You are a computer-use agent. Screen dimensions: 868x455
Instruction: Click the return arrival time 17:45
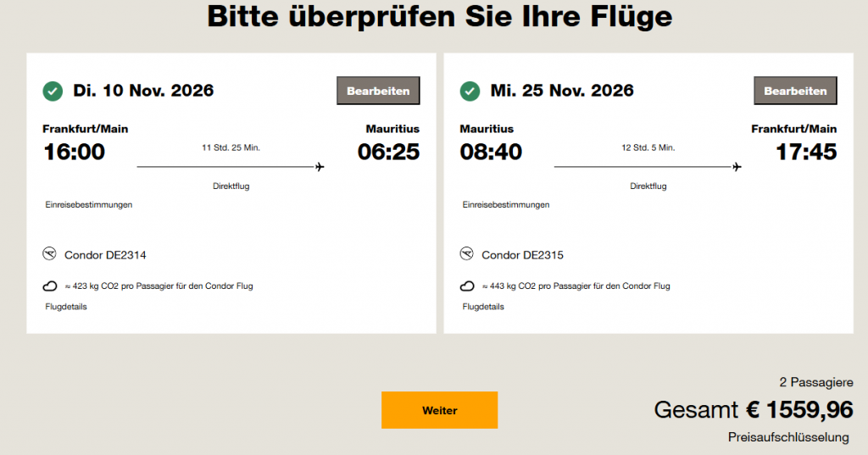pyautogui.click(x=806, y=153)
